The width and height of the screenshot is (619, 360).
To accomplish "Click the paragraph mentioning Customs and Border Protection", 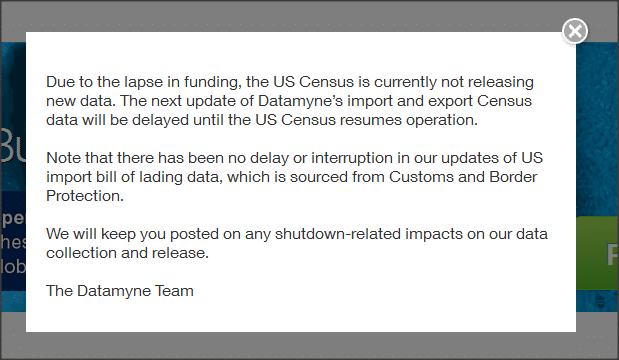I will click(x=294, y=176).
